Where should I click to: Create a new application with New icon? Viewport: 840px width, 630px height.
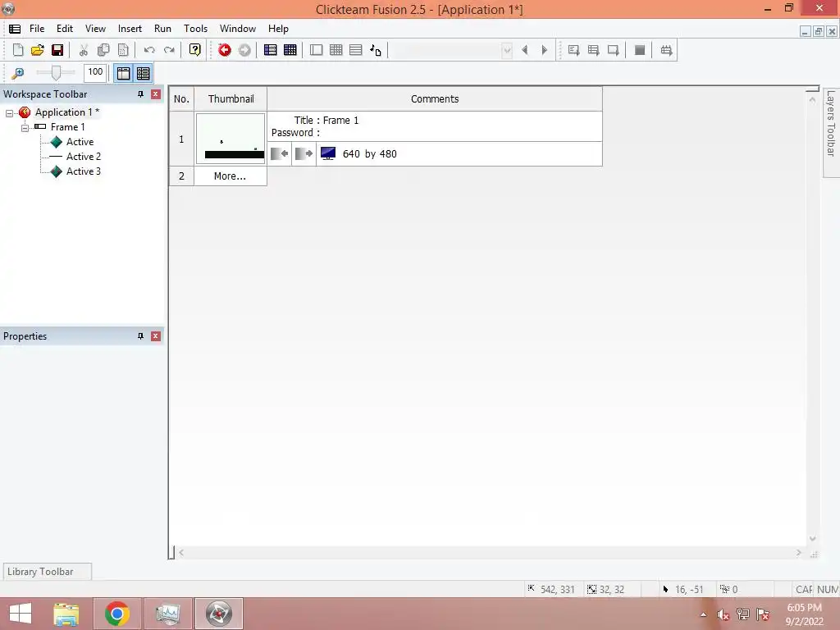pyautogui.click(x=18, y=50)
